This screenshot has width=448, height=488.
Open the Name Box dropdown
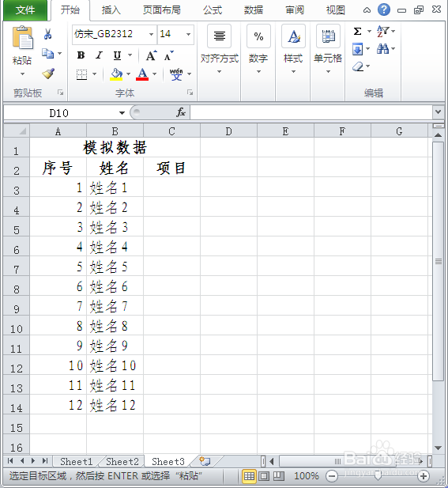(x=122, y=112)
